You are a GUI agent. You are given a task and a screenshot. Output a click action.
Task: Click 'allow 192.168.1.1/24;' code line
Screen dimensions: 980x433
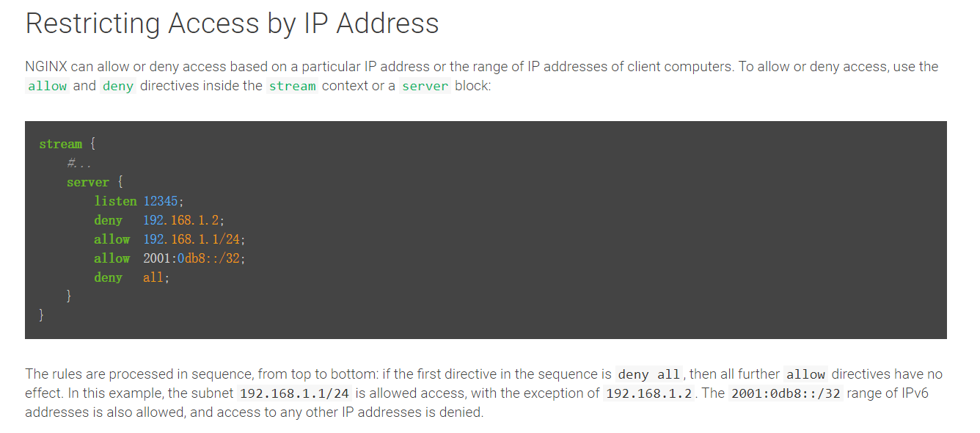pos(169,239)
